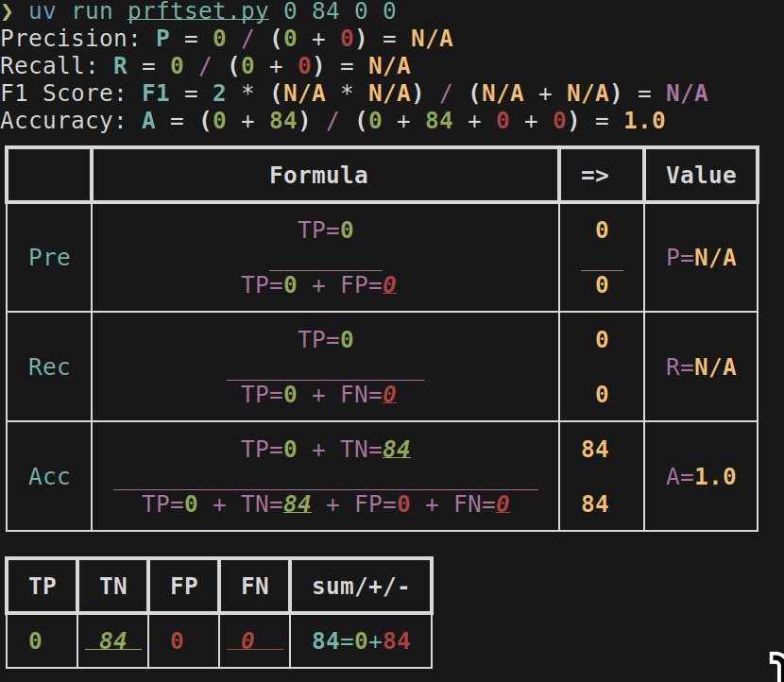This screenshot has height=682, width=784.
Task: Click the "TN" header in bottom table
Action: 113,586
